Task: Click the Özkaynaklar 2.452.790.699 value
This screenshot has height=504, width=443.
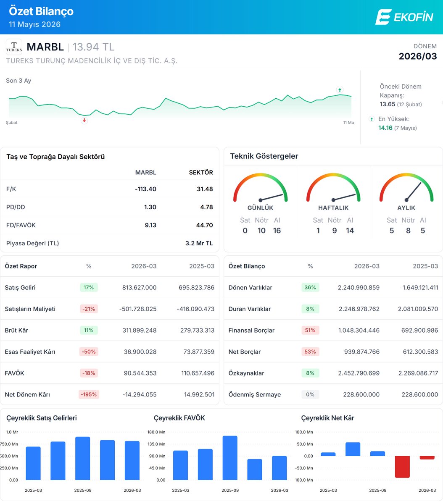Action: (x=359, y=373)
